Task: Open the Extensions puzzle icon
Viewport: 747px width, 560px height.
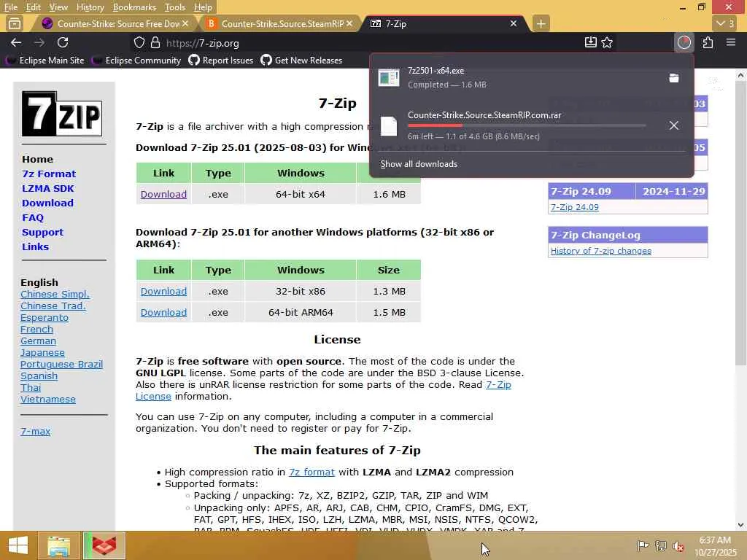Action: click(708, 42)
